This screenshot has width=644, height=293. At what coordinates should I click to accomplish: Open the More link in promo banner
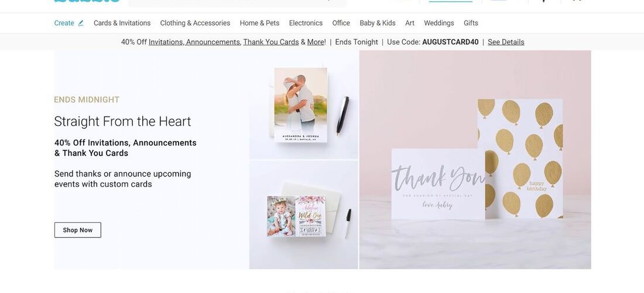coord(316,42)
